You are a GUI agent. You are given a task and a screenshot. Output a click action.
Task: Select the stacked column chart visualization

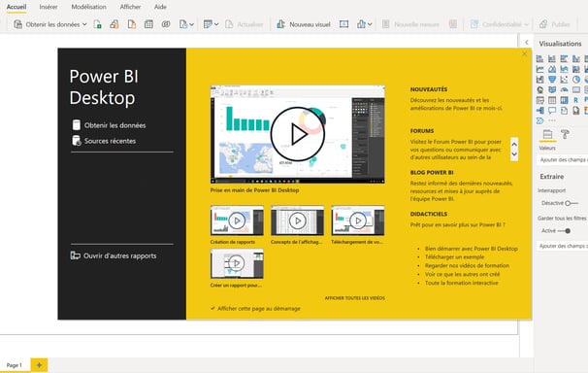[x=552, y=58]
